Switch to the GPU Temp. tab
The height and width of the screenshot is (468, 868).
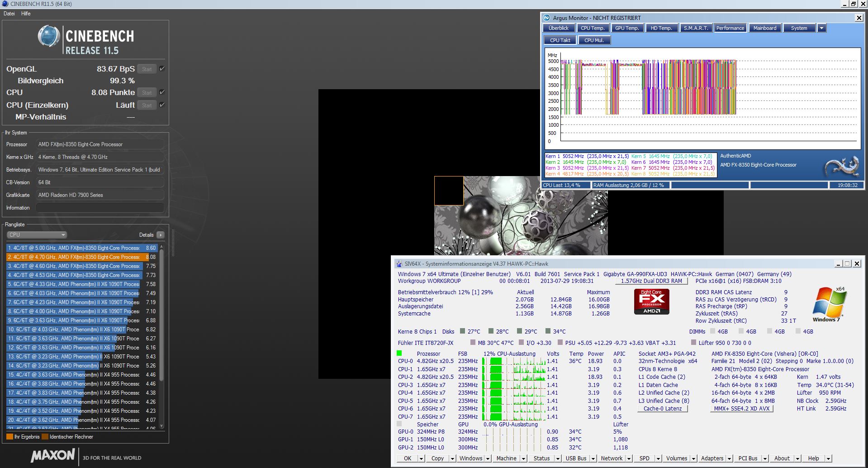coord(627,28)
